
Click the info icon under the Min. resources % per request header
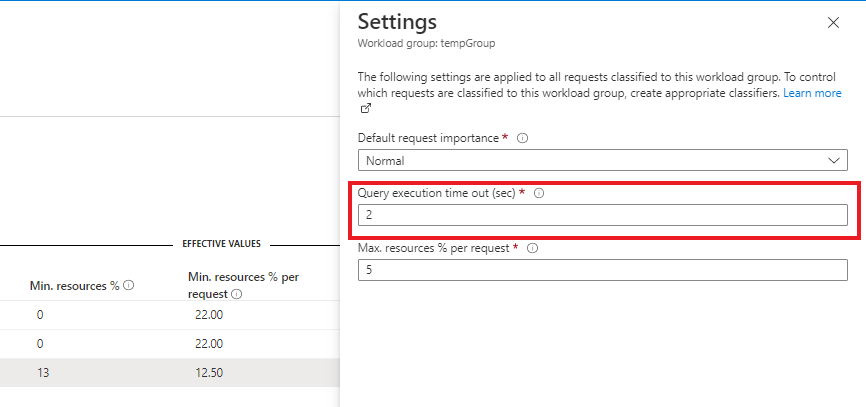coord(237,295)
